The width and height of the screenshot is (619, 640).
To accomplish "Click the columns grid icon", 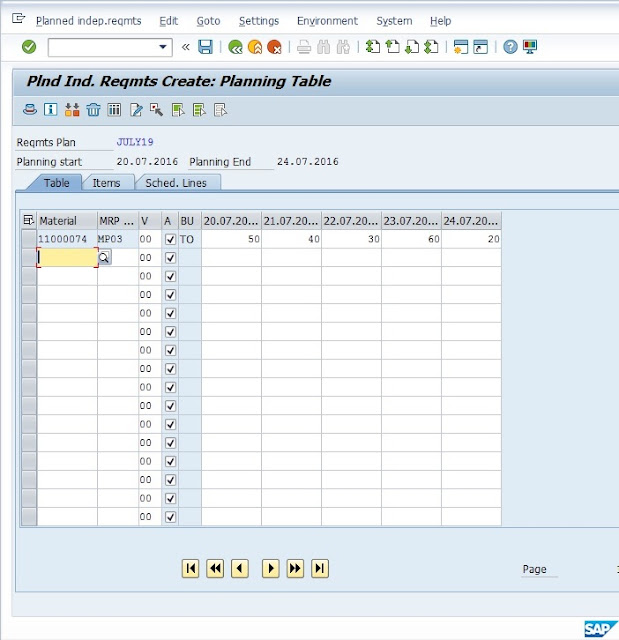I will [114, 110].
